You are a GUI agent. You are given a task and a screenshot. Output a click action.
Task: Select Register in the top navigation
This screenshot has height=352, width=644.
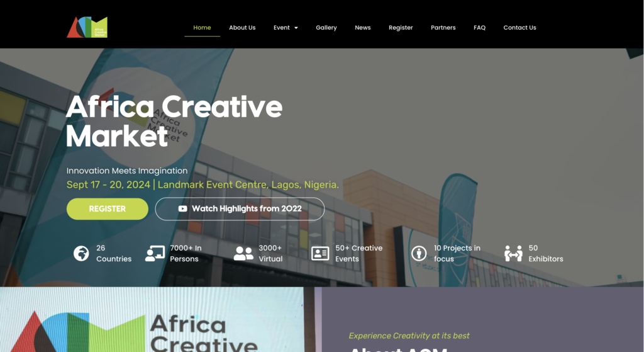401,28
